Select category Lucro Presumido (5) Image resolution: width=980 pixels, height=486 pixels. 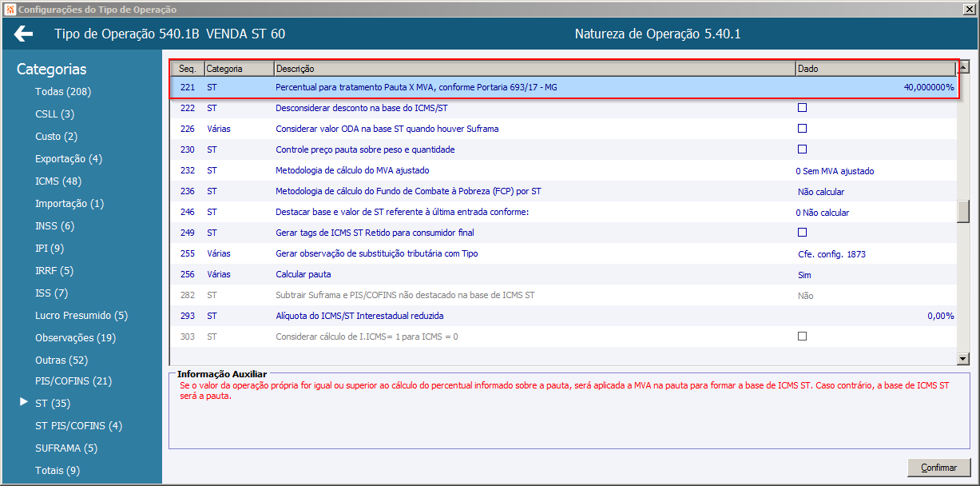pyautogui.click(x=81, y=316)
